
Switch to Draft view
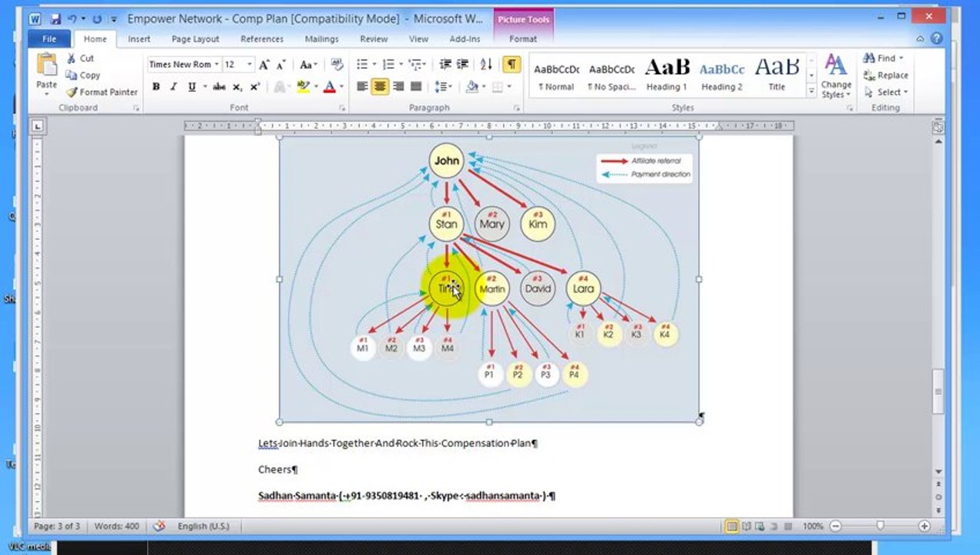[x=787, y=526]
